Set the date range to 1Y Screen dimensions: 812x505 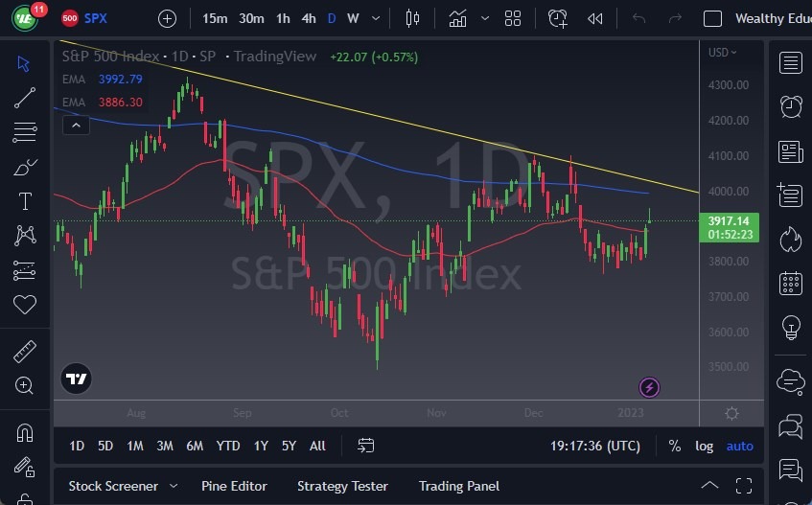pos(261,446)
